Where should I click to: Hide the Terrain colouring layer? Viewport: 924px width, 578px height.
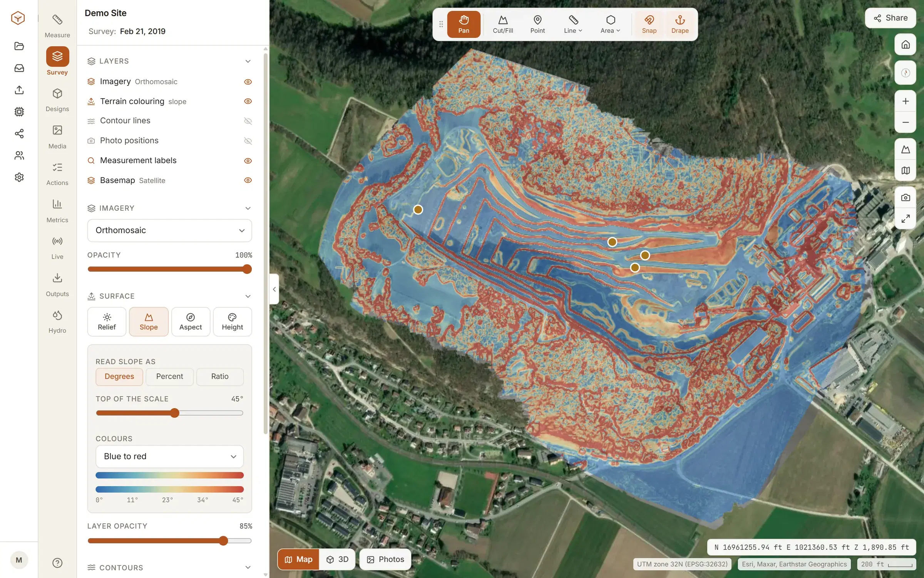(x=248, y=101)
